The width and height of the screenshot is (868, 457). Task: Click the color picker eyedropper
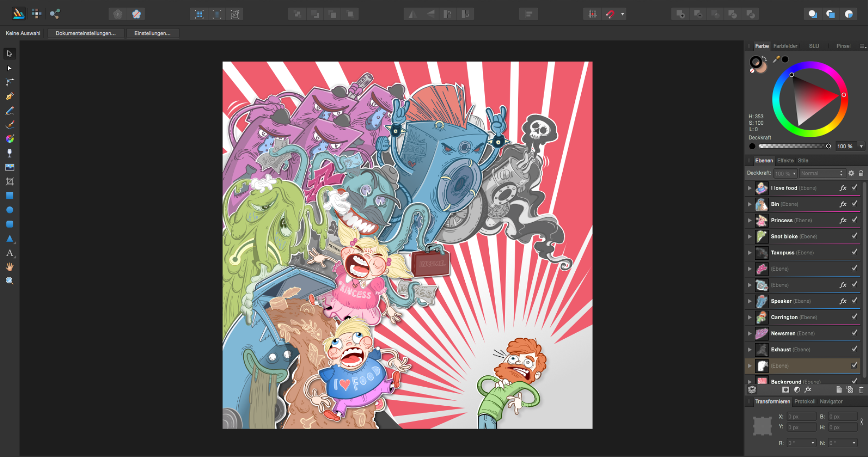776,59
